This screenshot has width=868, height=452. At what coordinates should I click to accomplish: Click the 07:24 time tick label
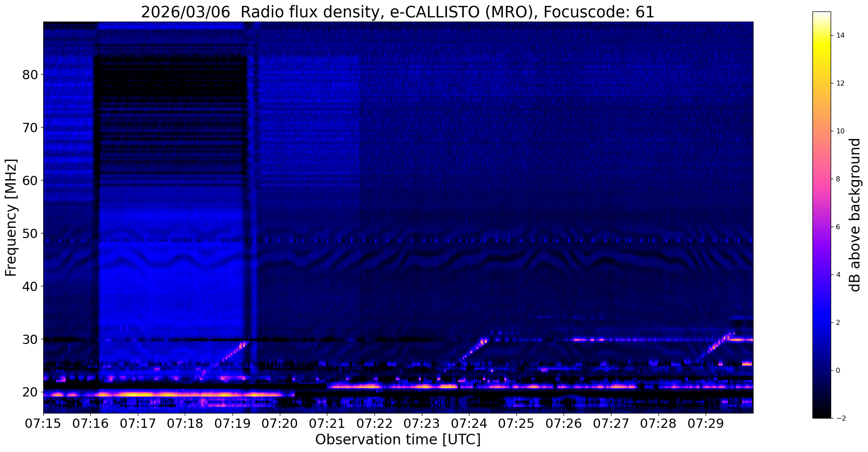pyautogui.click(x=469, y=423)
